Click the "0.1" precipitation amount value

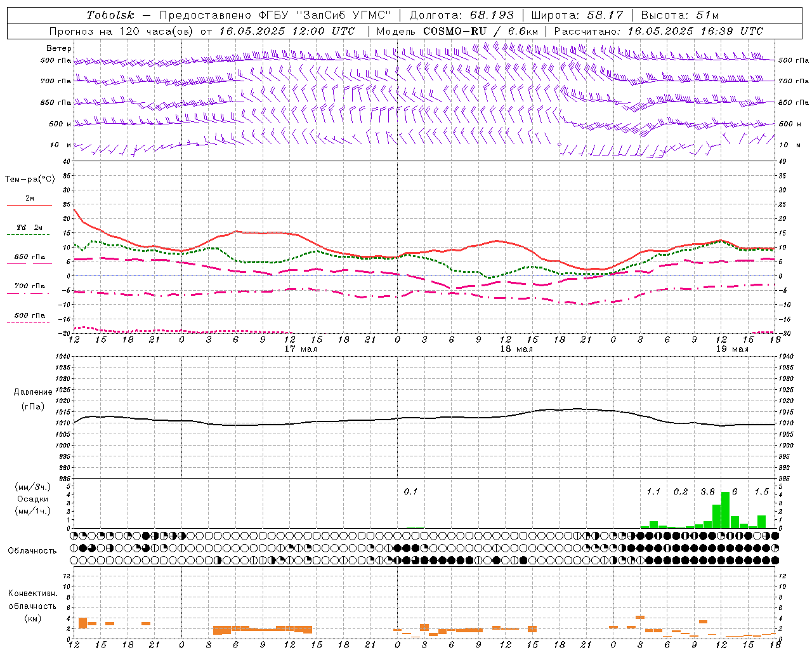pos(411,492)
